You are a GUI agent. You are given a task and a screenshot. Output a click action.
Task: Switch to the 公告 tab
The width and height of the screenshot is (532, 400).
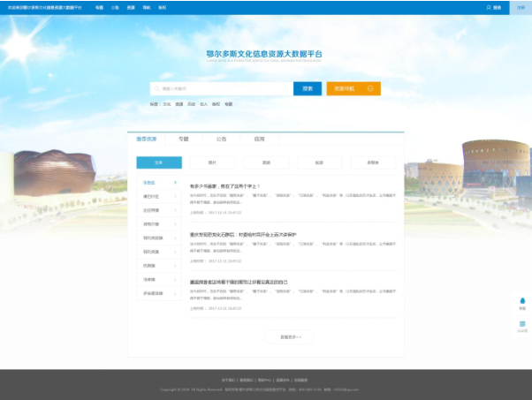[x=221, y=139]
